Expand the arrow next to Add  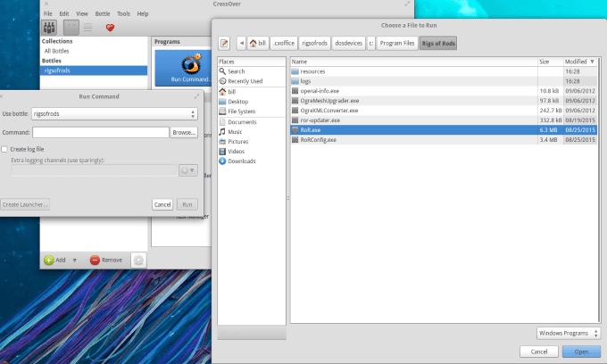(x=74, y=260)
